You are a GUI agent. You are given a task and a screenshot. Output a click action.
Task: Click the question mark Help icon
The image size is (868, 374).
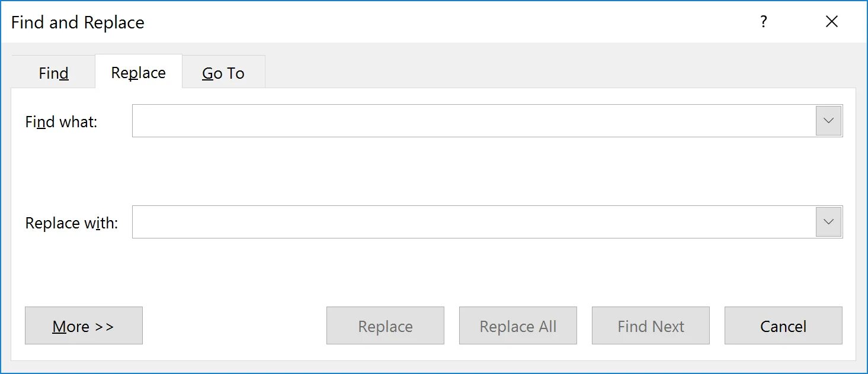click(763, 22)
